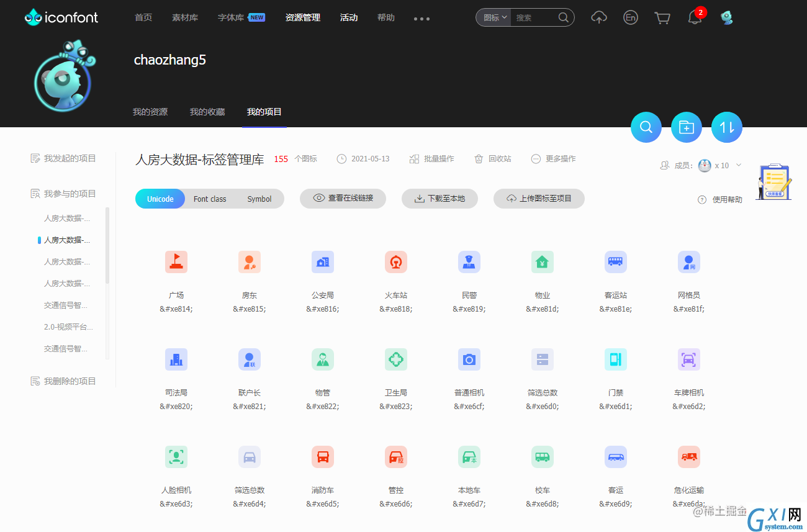This screenshot has width=807, height=532.
Task: Open 帮助 nav item
Action: (386, 17)
